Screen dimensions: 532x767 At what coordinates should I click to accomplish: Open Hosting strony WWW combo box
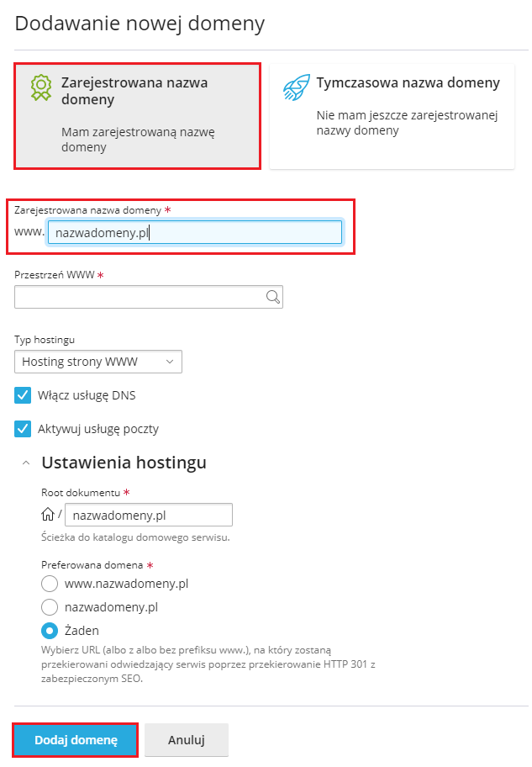coord(98,362)
